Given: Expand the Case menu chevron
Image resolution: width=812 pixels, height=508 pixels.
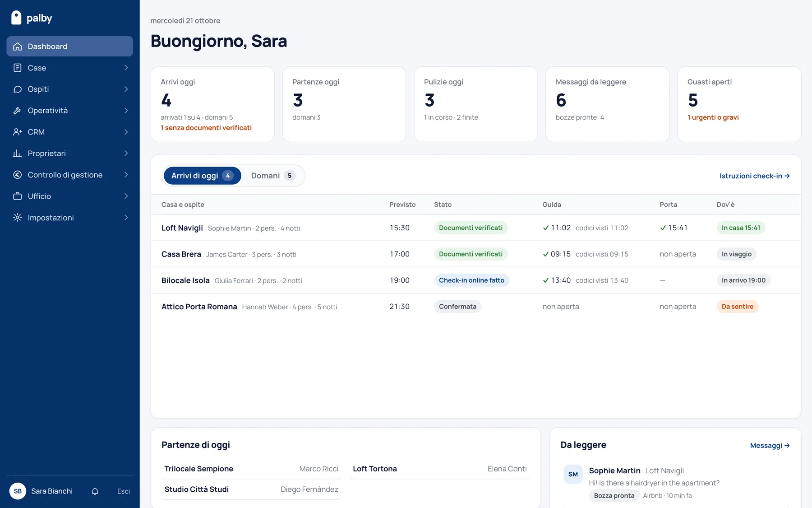Looking at the screenshot, I should point(126,68).
